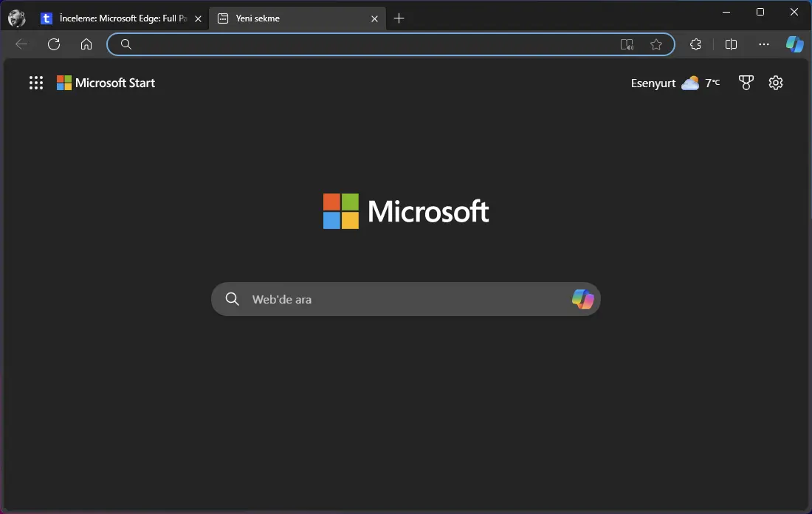Open a new tab with plus button

click(x=399, y=18)
